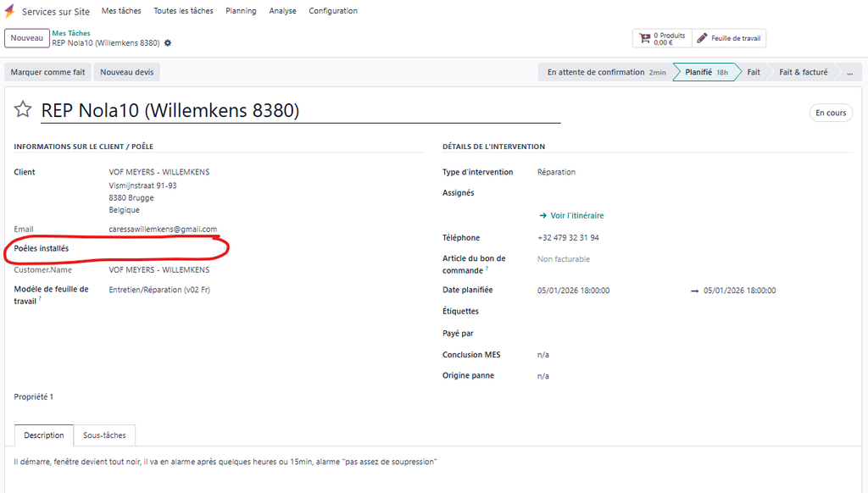The height and width of the screenshot is (493, 868).
Task: Open the gear actions menu beside the task name
Action: (168, 43)
